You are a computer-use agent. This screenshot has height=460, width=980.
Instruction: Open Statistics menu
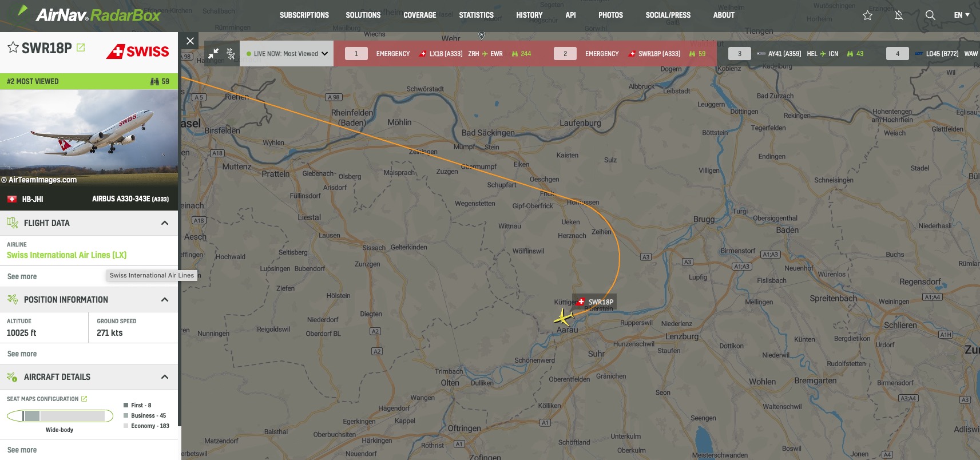point(476,15)
